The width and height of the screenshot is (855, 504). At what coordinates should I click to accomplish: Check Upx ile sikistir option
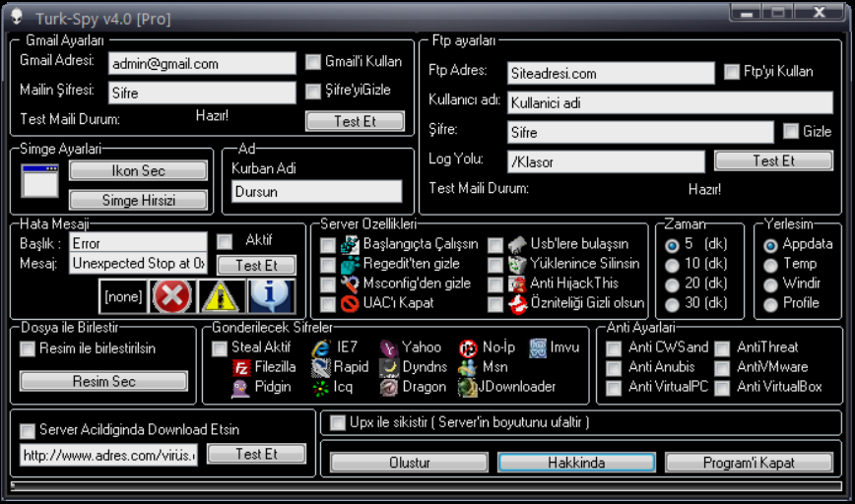tap(338, 423)
